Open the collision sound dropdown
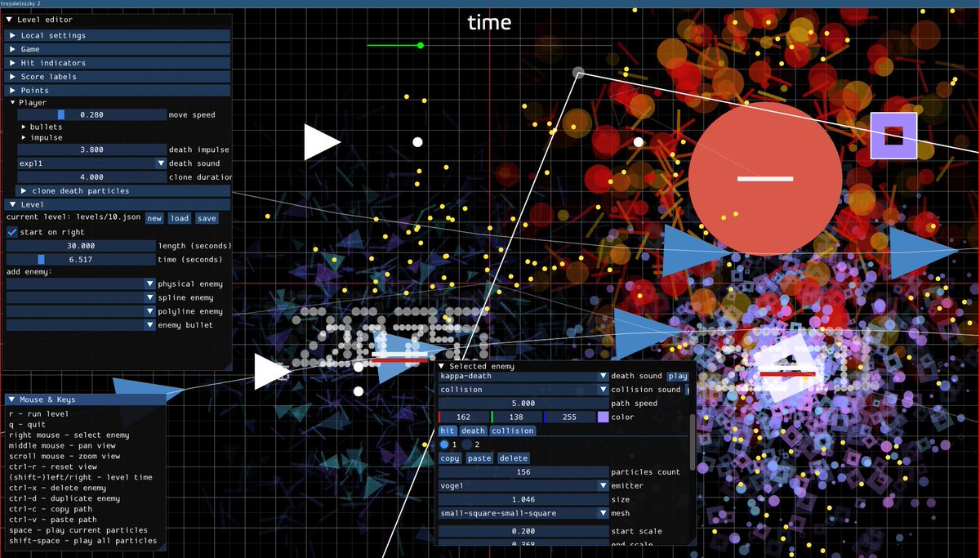This screenshot has height=558, width=980. pyautogui.click(x=523, y=390)
